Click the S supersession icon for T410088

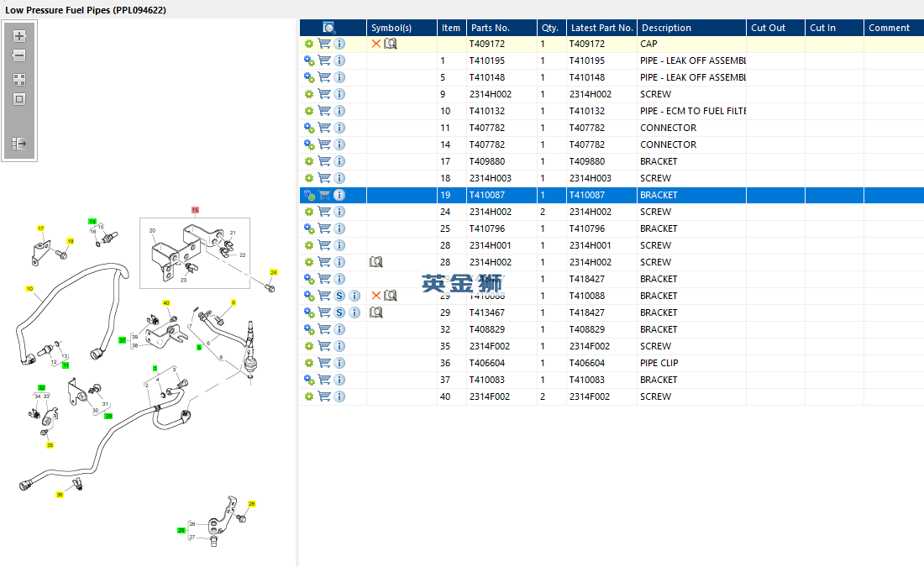point(339,296)
